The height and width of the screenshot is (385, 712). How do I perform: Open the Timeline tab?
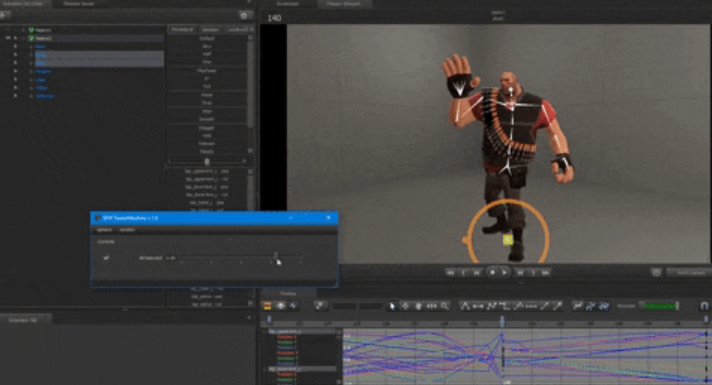pos(287,294)
